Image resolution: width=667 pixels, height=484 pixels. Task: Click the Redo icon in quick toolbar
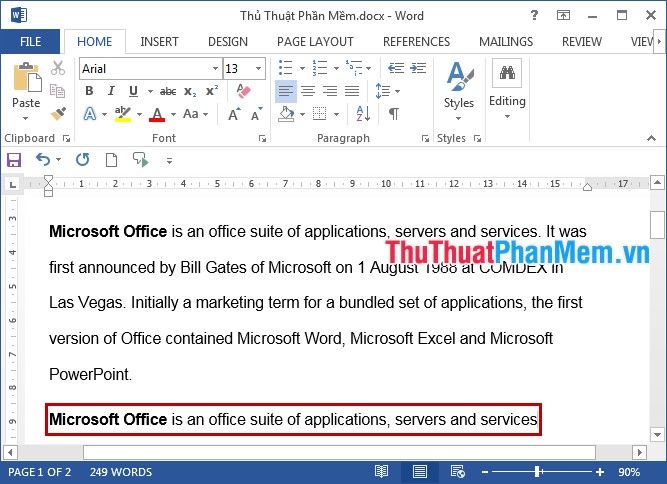point(83,160)
